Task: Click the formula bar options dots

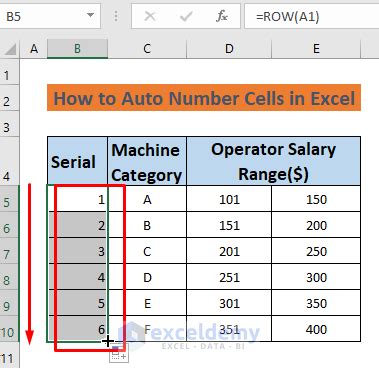Action: [x=116, y=16]
